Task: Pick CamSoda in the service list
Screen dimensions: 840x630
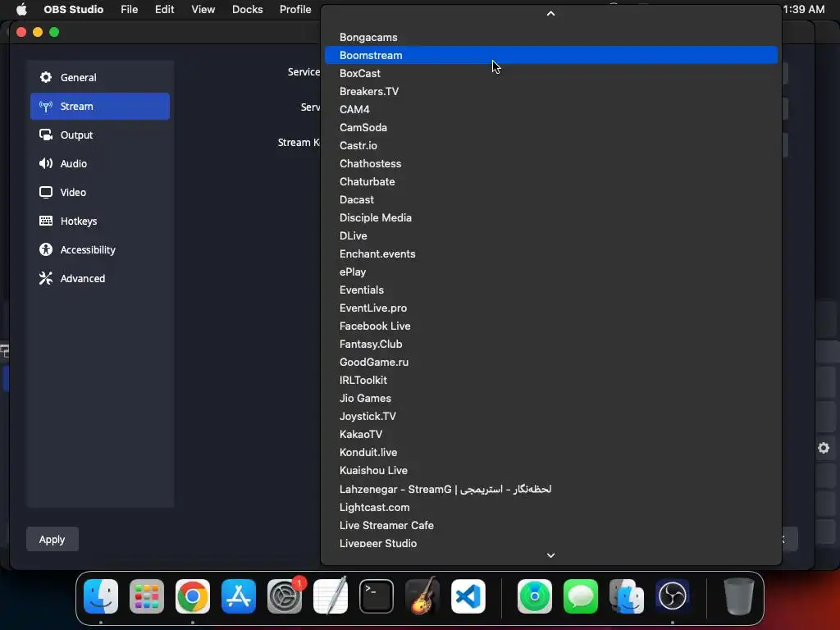Action: tap(551, 127)
